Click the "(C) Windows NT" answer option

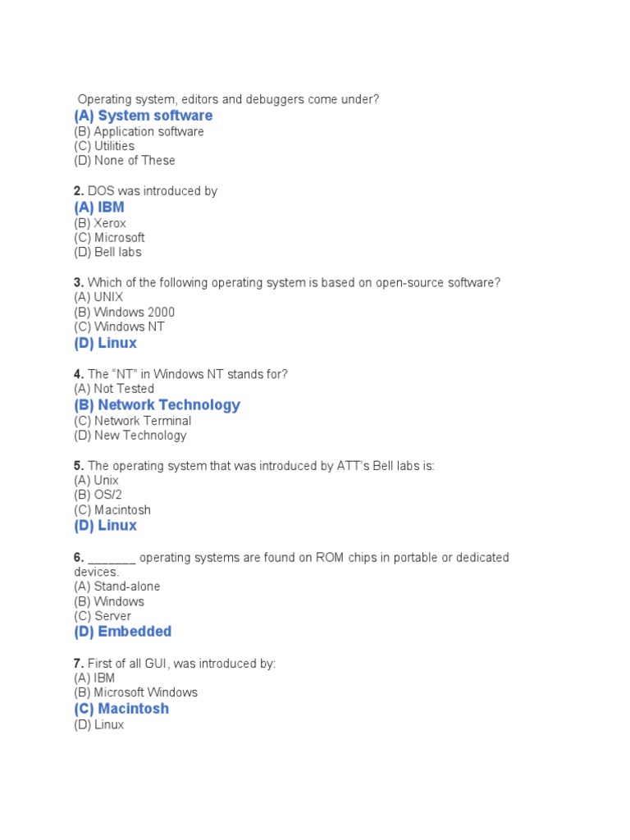point(119,326)
